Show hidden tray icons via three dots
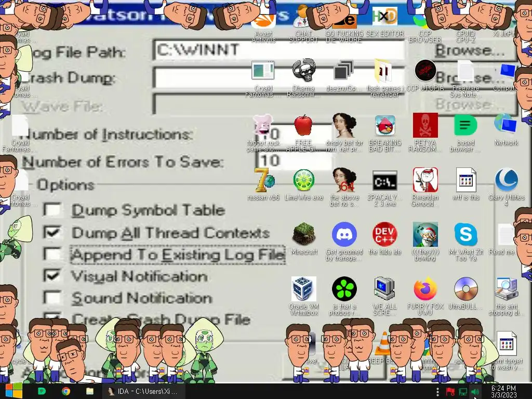This screenshot has height=399, width=532. (x=437, y=392)
